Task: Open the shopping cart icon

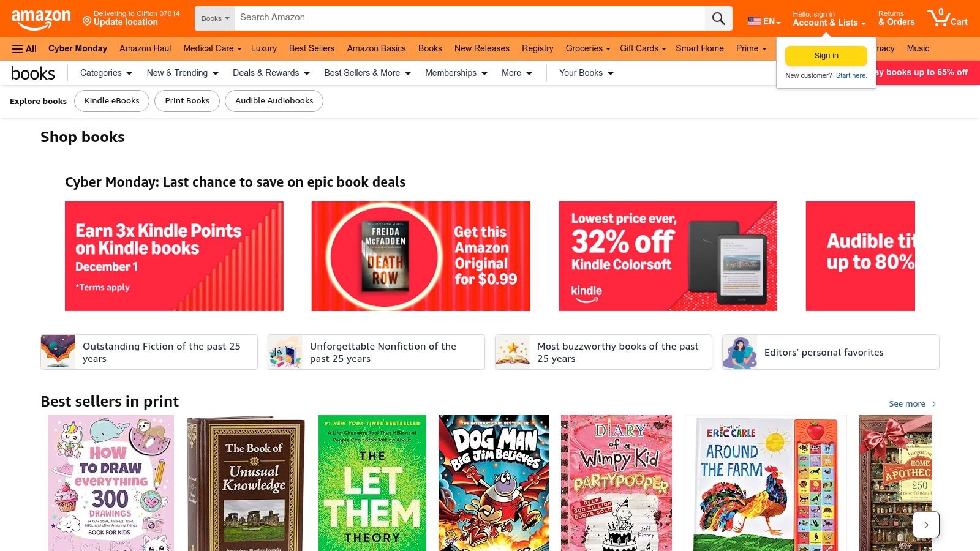Action: (x=946, y=18)
